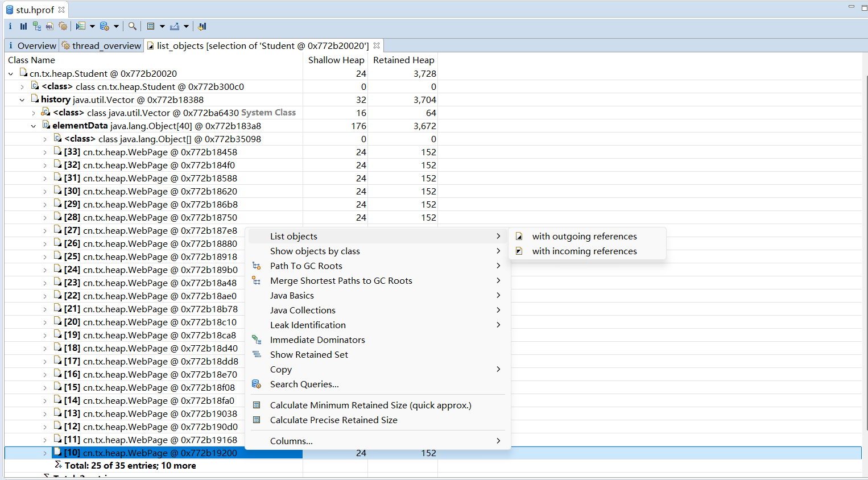Click the Show Retained Set menu icon
Viewport: 868px width, 480px height.
point(257,354)
